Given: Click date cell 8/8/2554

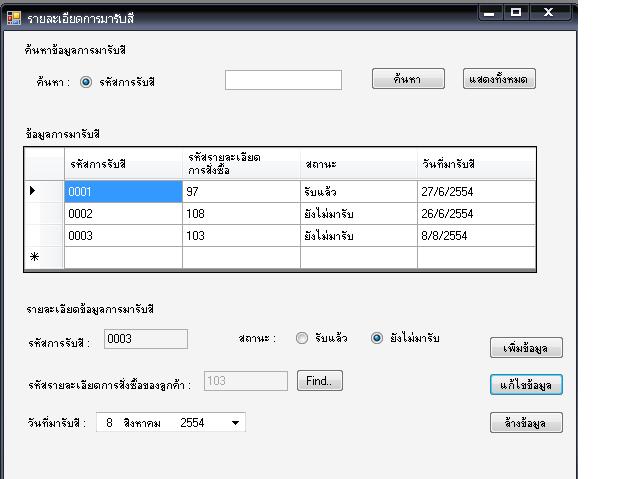Looking at the screenshot, I should (476, 236).
